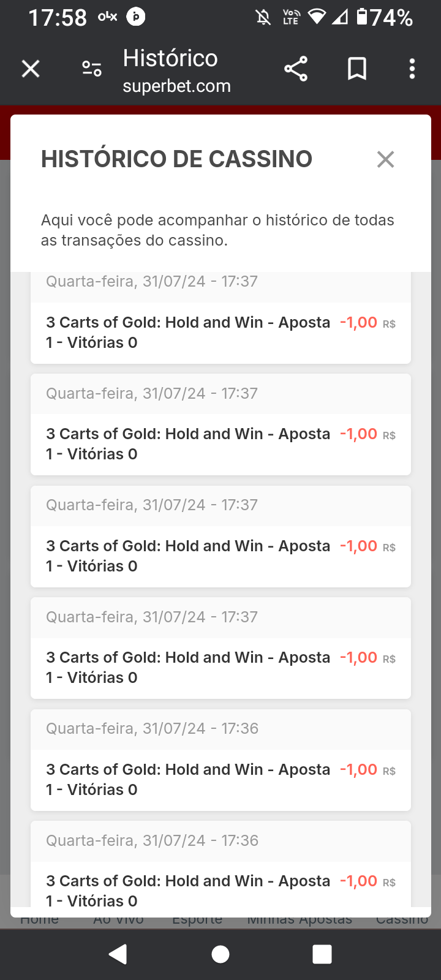Open the Minhas Apostas tab

click(x=300, y=920)
